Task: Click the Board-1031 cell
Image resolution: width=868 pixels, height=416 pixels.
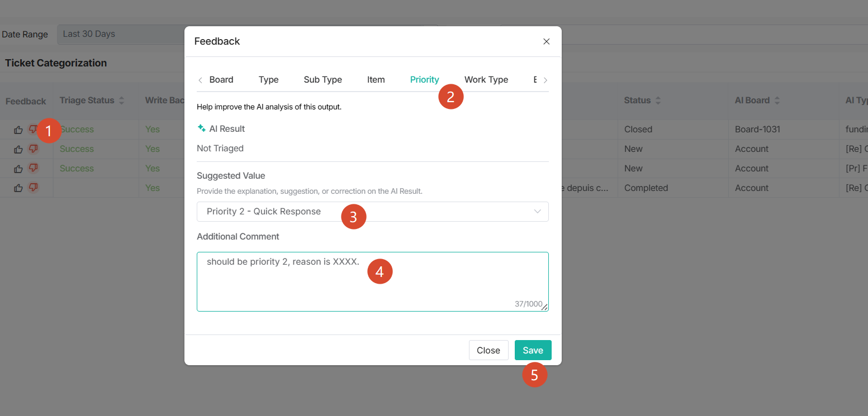Action: pos(757,130)
